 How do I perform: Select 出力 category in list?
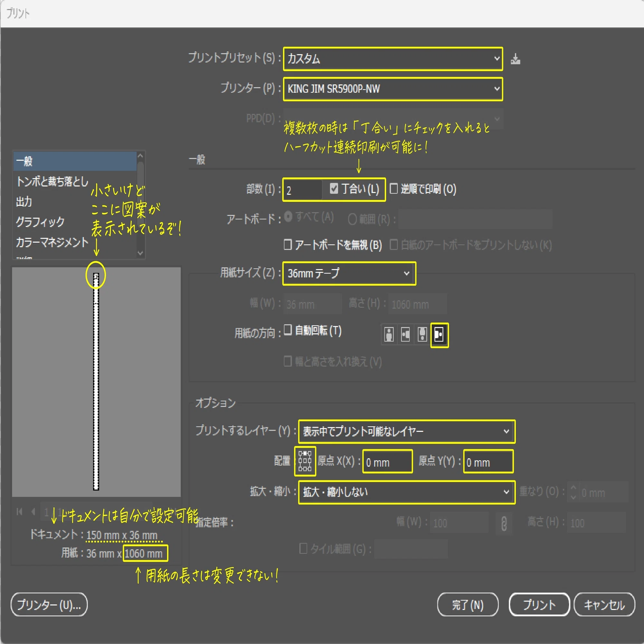(x=75, y=202)
